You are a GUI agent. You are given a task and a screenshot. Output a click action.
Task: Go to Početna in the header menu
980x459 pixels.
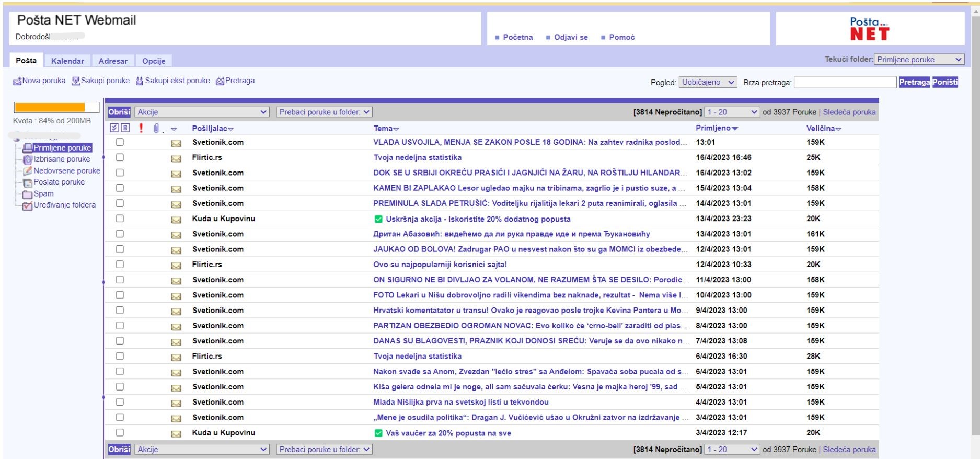(x=517, y=37)
